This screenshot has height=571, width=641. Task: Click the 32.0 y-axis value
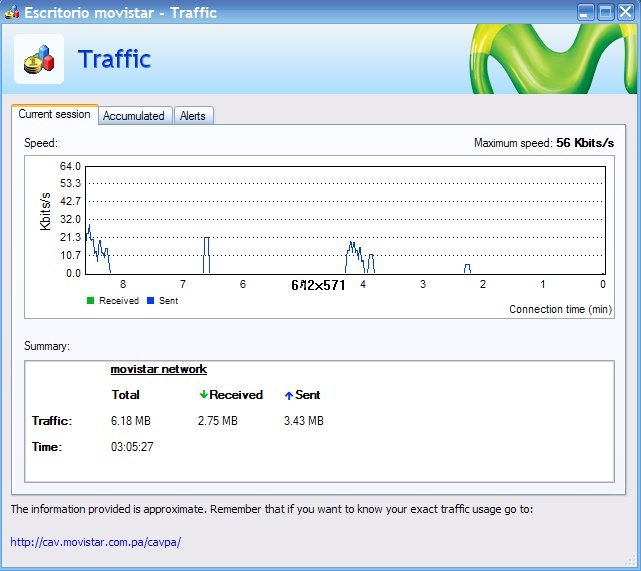click(x=70, y=219)
